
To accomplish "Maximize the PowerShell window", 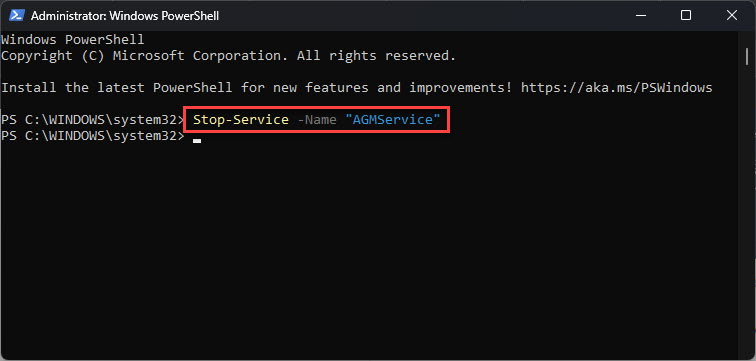I will click(x=686, y=15).
